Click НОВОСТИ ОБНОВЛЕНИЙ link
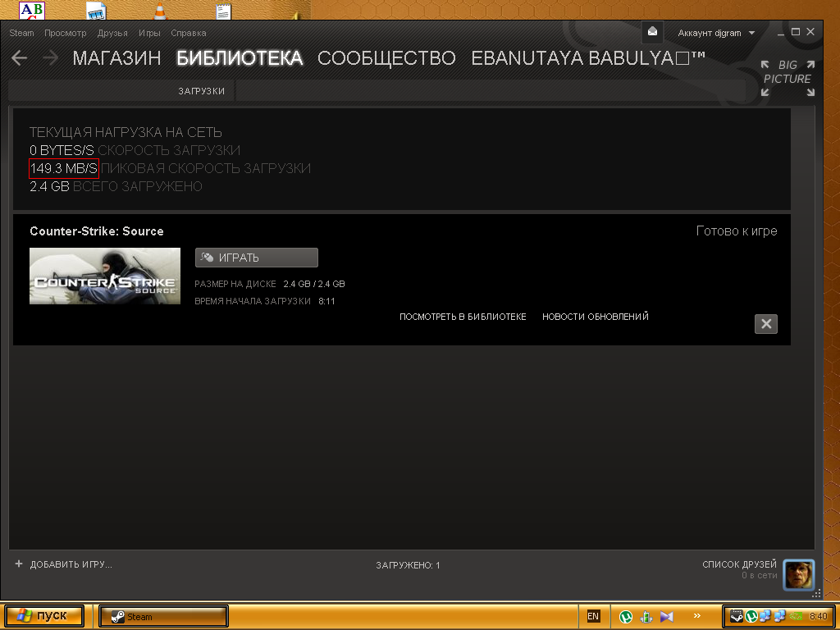This screenshot has width=840, height=630. click(x=596, y=317)
